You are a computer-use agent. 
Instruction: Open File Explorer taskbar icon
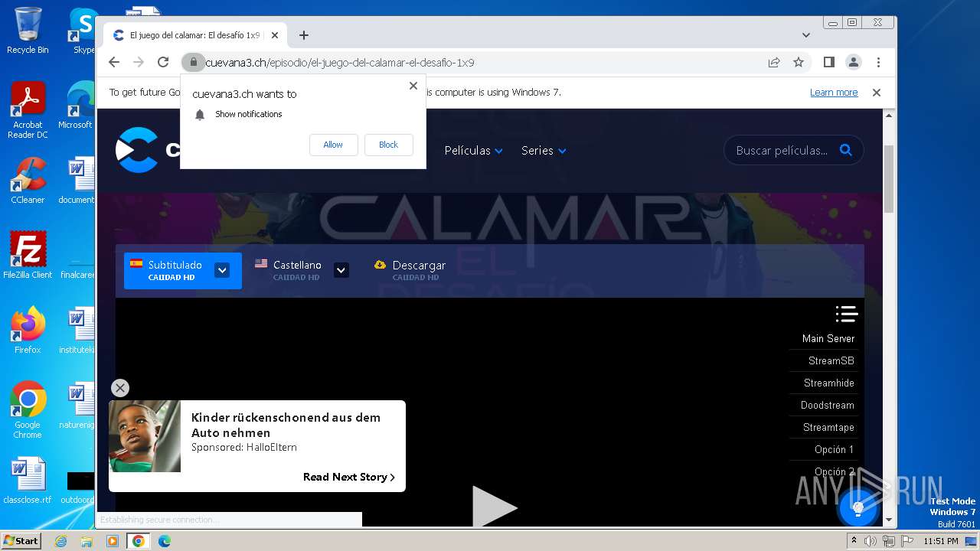pyautogui.click(x=87, y=541)
